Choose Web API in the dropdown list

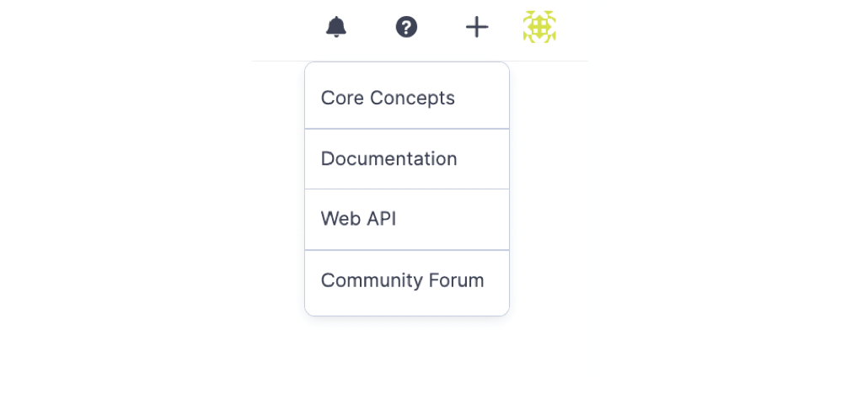tap(358, 219)
